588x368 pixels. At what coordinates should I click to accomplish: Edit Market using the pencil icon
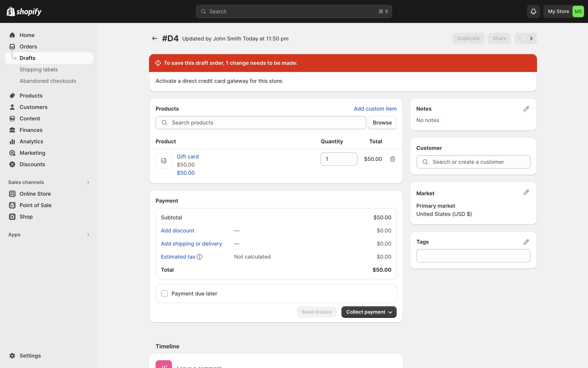(x=526, y=192)
